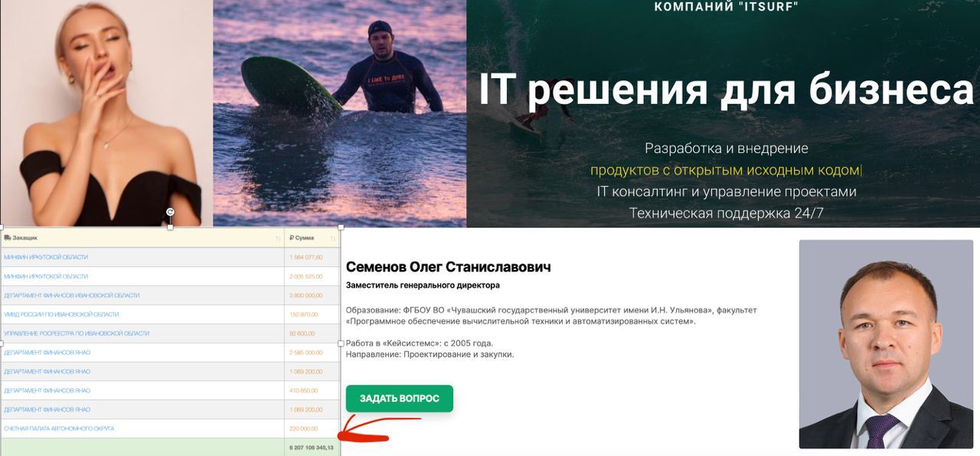Click the truck icon beside Заказчик
The image size is (980, 456).
pos(7,238)
